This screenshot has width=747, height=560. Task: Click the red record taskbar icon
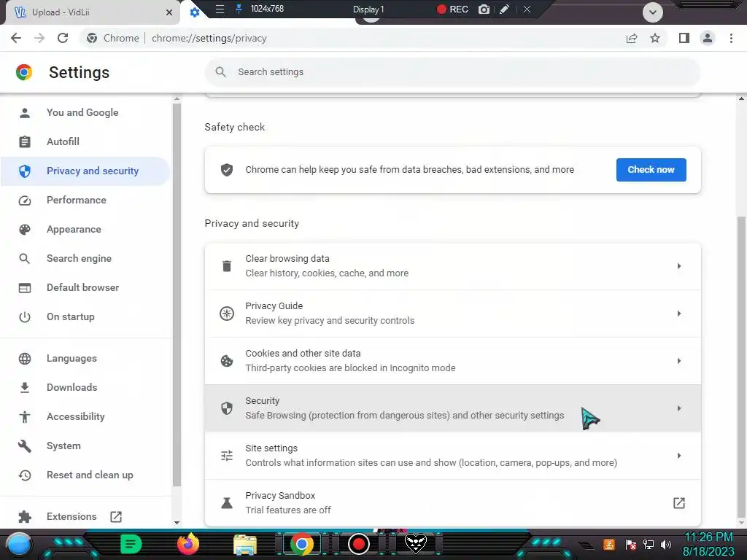click(359, 544)
